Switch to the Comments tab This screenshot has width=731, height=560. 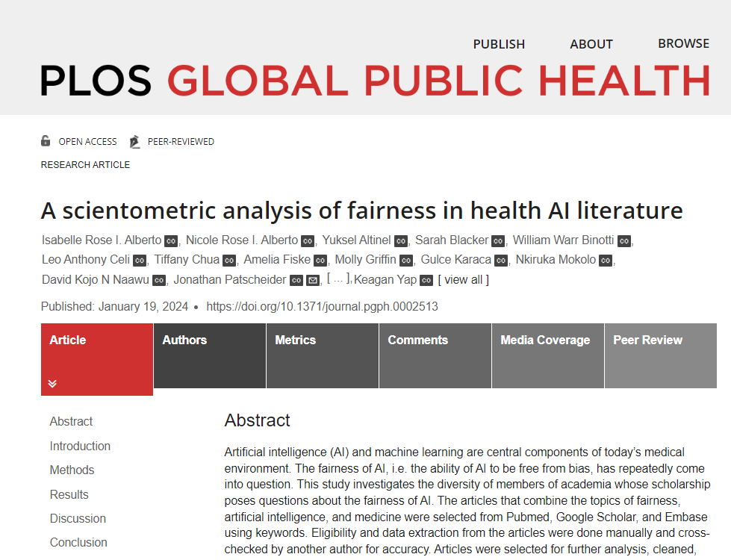(x=435, y=355)
